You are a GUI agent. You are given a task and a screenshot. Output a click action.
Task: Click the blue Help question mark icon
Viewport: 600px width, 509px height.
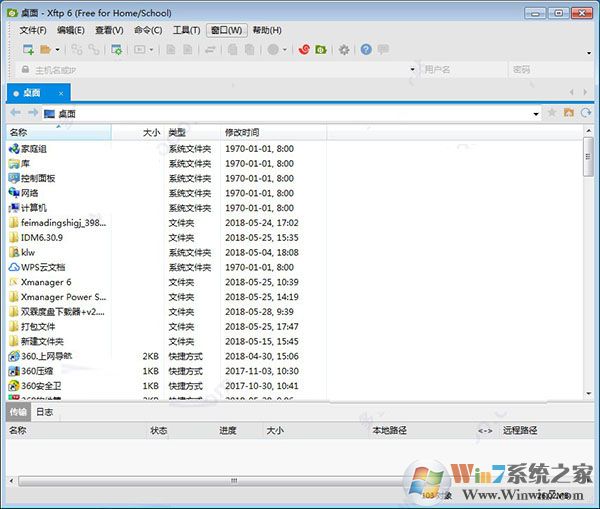coord(366,49)
